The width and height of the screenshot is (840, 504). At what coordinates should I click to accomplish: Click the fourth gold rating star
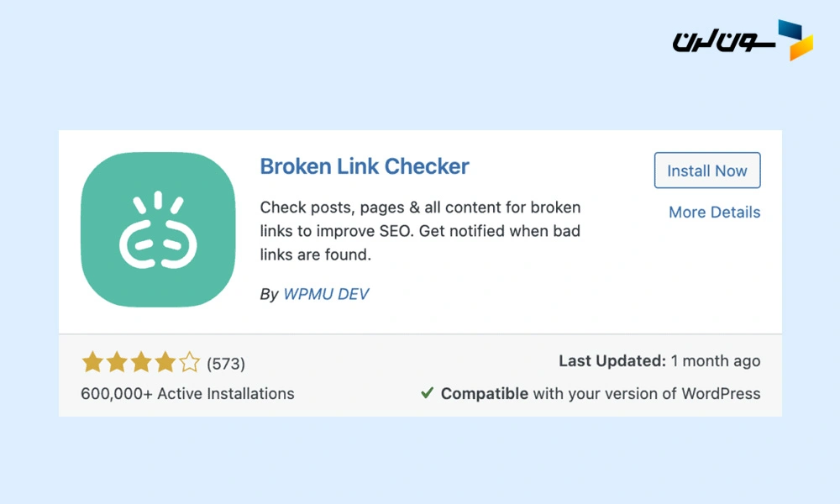coord(165,363)
